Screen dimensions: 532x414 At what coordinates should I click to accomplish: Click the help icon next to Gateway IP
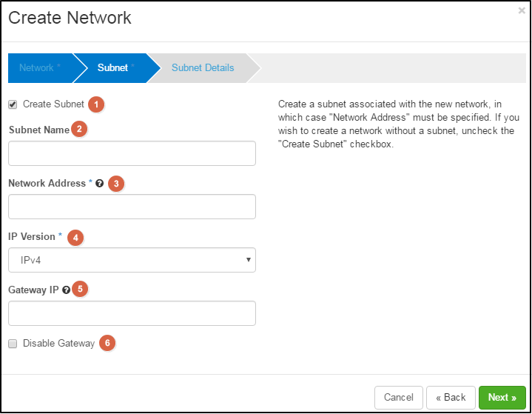click(x=66, y=290)
